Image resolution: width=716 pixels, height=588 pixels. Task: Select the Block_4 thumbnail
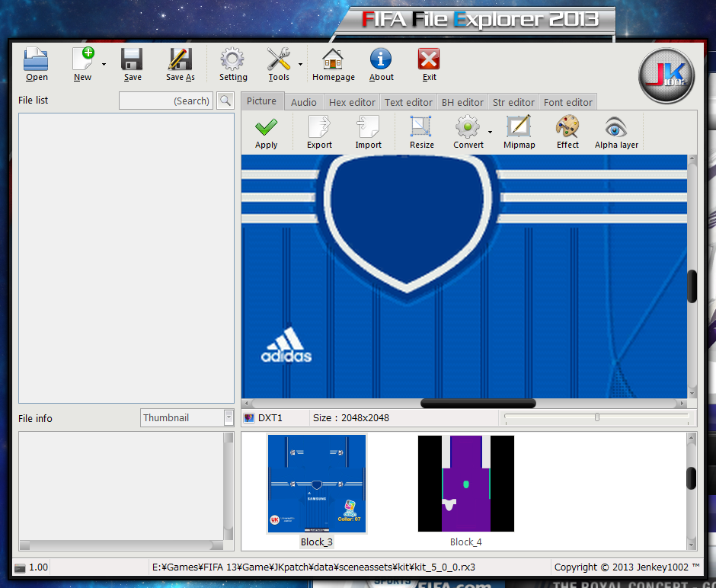point(465,484)
